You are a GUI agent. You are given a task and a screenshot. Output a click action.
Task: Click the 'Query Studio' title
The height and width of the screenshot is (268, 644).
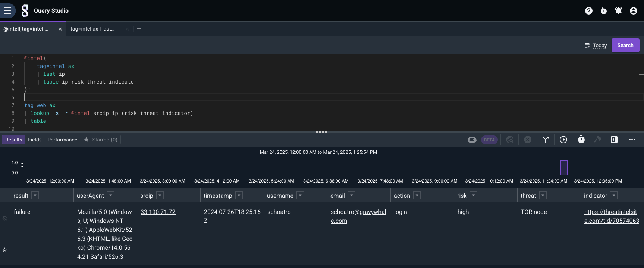pyautogui.click(x=51, y=11)
